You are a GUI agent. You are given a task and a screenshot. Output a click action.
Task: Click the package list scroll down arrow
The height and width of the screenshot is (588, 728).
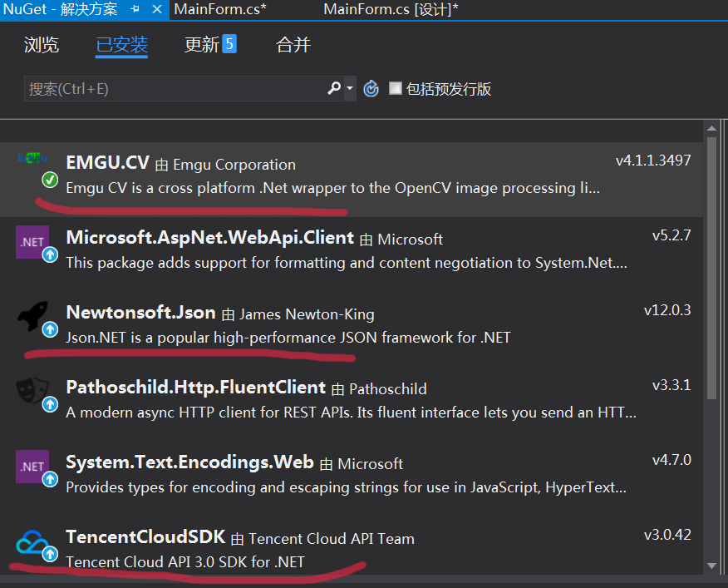pos(711,566)
